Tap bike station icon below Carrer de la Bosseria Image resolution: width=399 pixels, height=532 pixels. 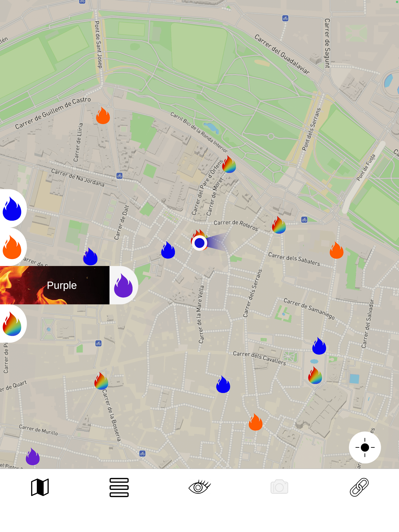click(x=142, y=454)
